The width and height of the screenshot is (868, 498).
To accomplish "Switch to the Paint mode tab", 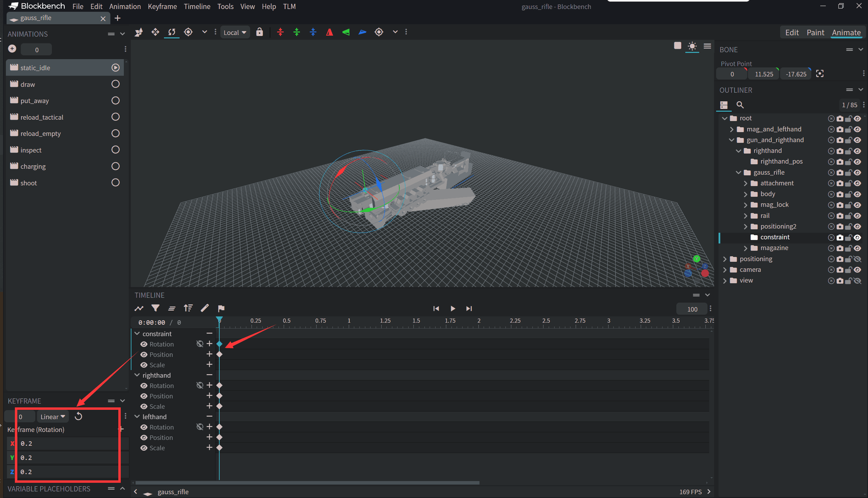I will [x=815, y=33].
